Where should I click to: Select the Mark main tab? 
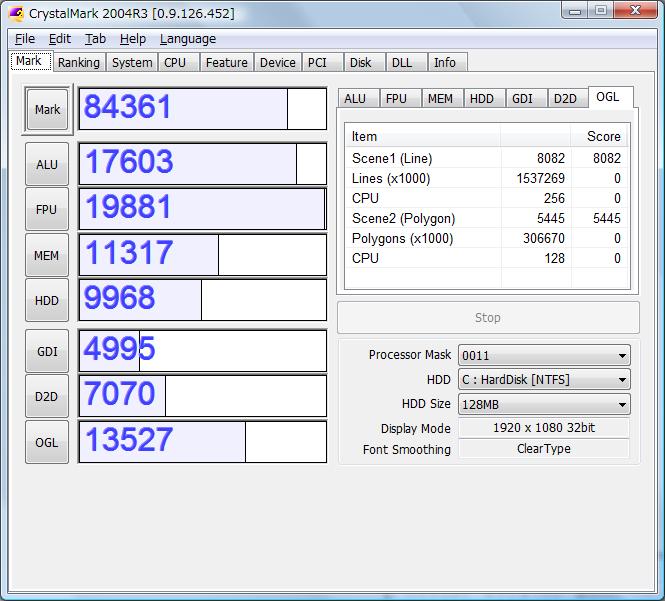(x=29, y=61)
